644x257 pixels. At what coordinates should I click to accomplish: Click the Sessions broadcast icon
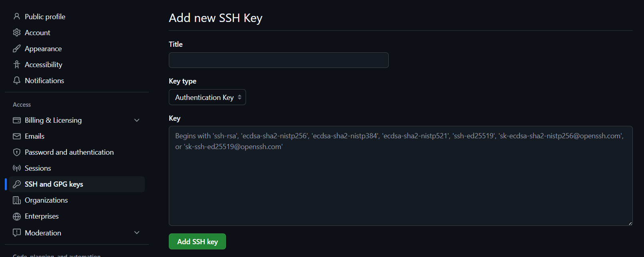[17, 168]
